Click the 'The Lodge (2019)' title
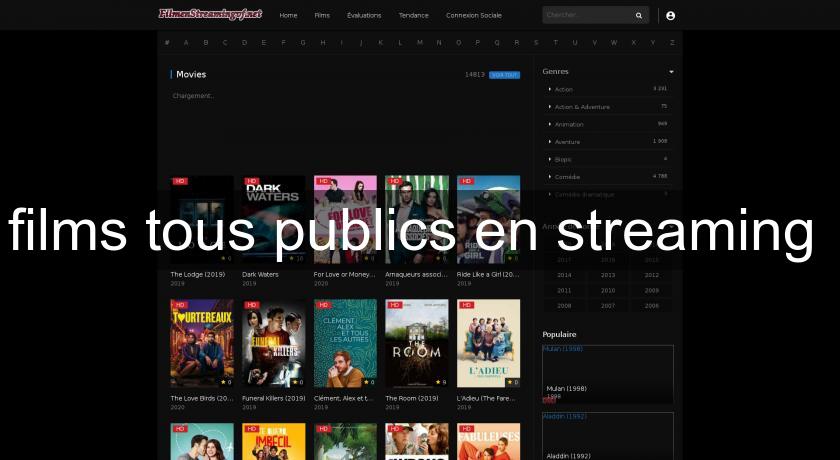Screen dimensions: 840x460 coord(198,274)
